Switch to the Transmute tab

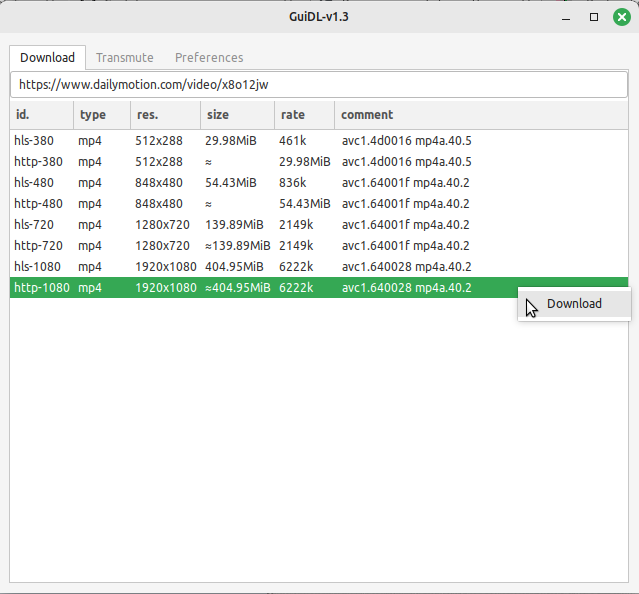tap(125, 58)
